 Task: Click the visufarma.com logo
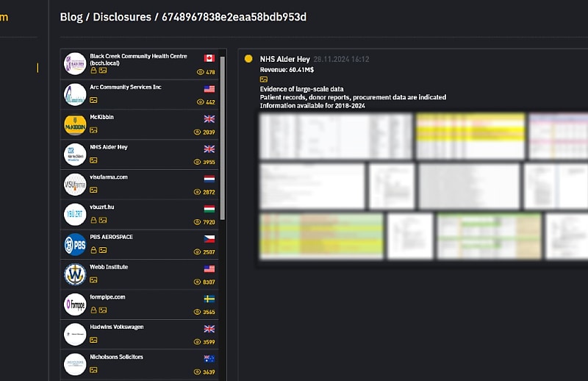click(75, 185)
